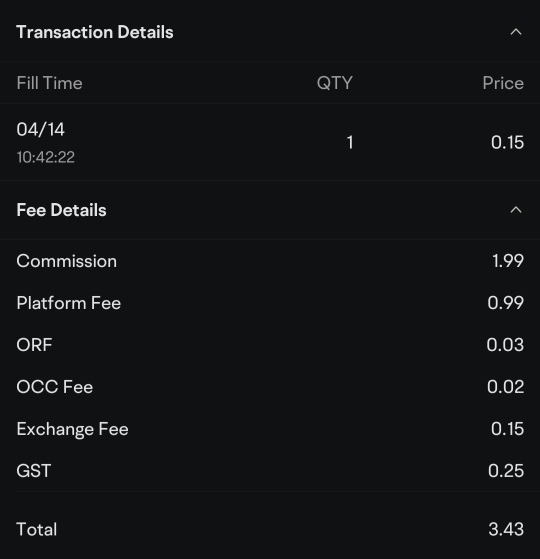The width and height of the screenshot is (540, 559).
Task: Click the OCC Fee label
Action: [55, 387]
